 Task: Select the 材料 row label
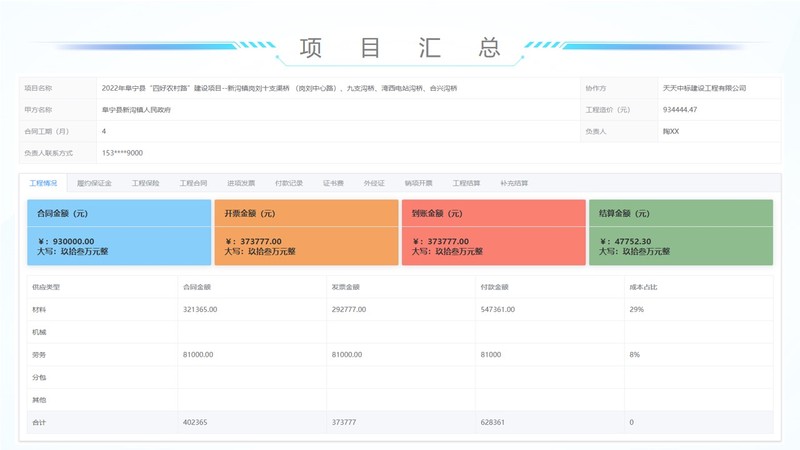coord(39,310)
